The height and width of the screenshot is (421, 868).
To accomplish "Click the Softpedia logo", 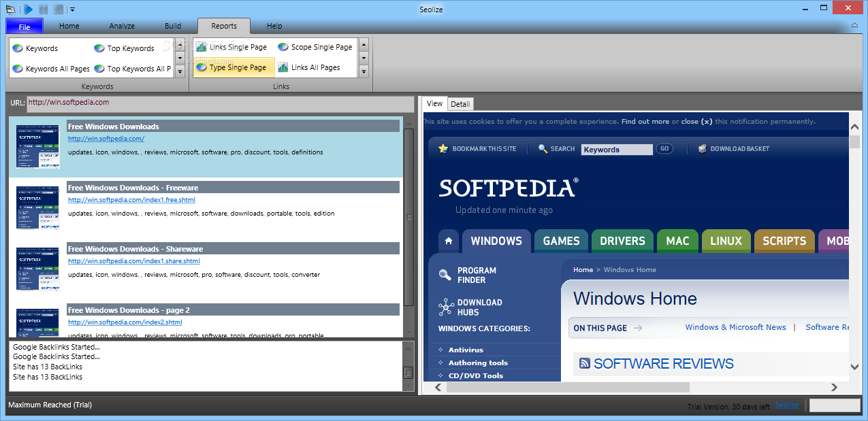I will [509, 187].
